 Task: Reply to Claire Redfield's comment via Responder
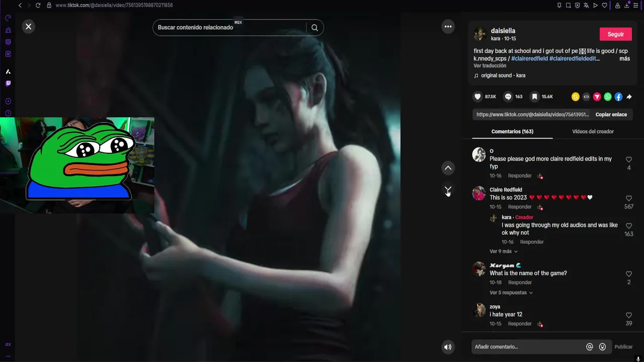click(x=520, y=207)
